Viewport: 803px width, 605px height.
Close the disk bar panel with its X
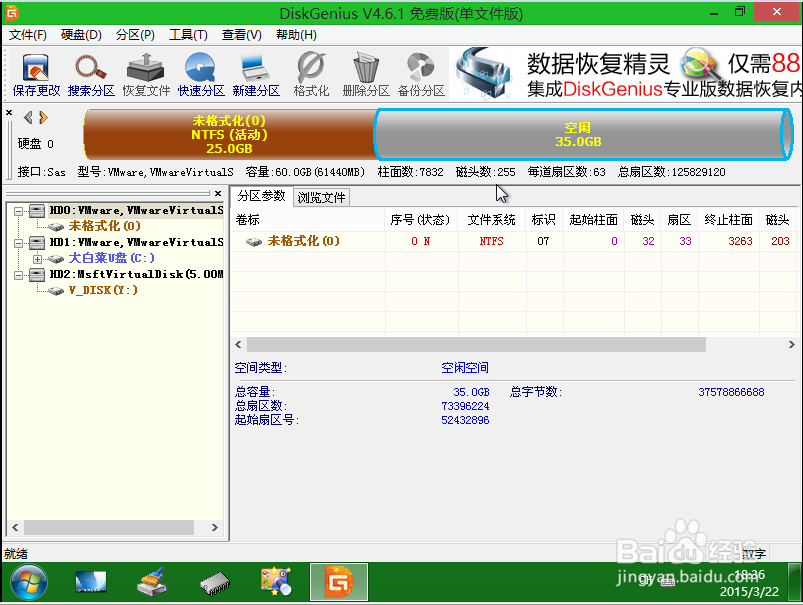click(x=9, y=112)
